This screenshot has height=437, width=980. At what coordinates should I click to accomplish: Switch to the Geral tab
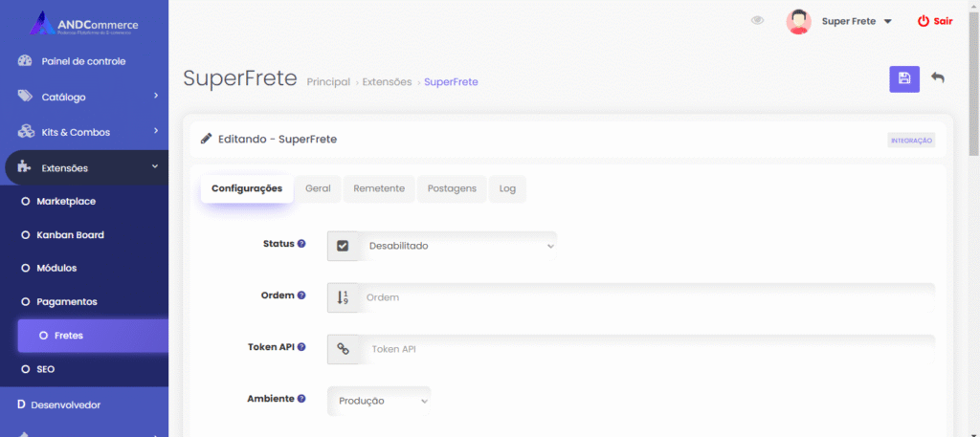pyautogui.click(x=318, y=188)
